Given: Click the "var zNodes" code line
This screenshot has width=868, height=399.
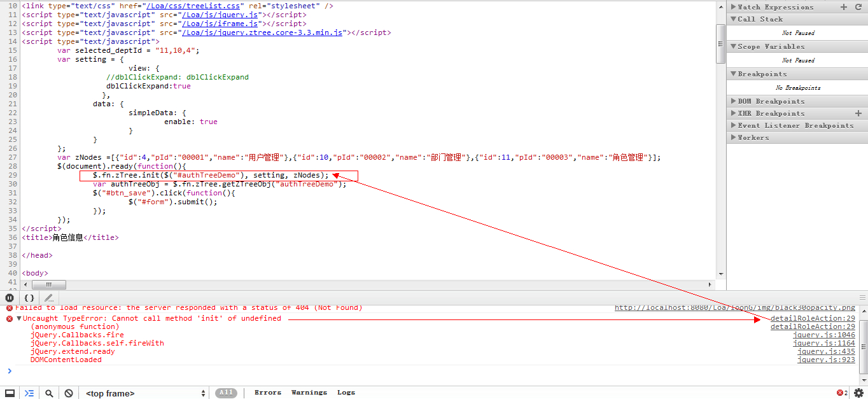Looking at the screenshot, I should (359, 157).
